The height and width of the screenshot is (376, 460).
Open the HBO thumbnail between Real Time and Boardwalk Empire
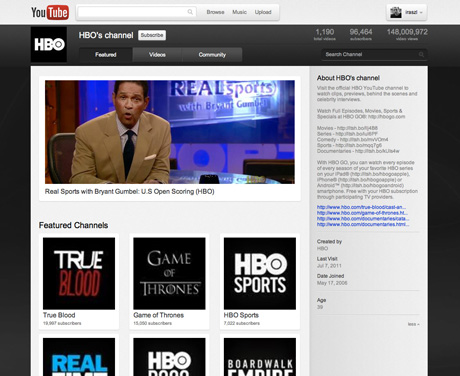(x=169, y=357)
